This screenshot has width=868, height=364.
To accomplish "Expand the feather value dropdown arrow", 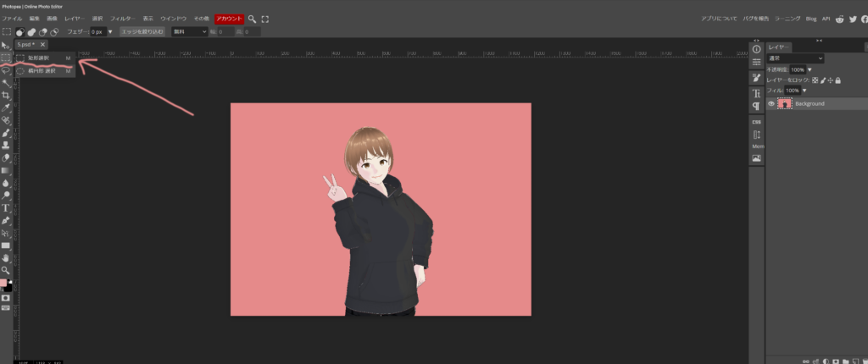I will (x=110, y=31).
